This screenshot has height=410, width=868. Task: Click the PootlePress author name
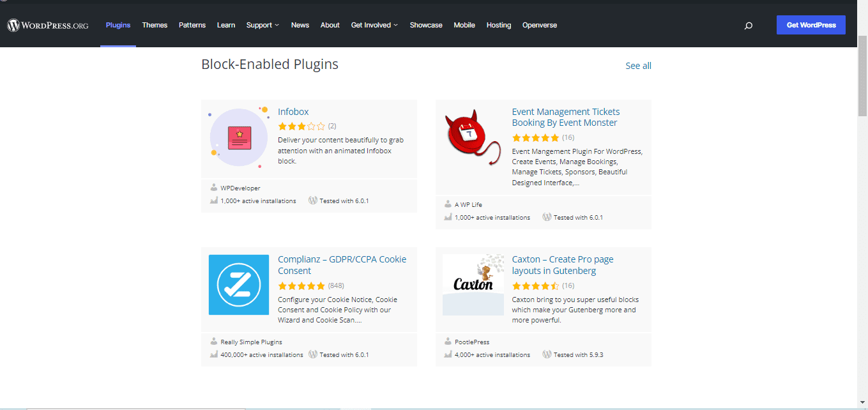tap(472, 342)
